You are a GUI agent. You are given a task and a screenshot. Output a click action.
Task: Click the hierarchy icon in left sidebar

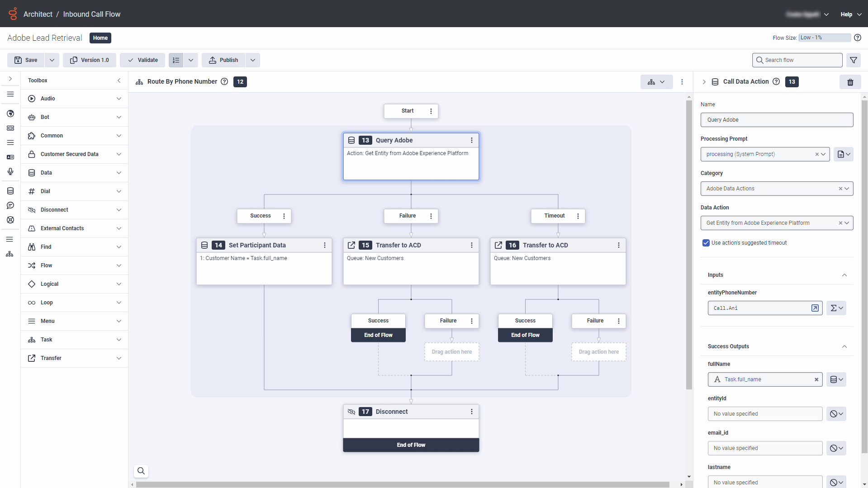[9, 254]
